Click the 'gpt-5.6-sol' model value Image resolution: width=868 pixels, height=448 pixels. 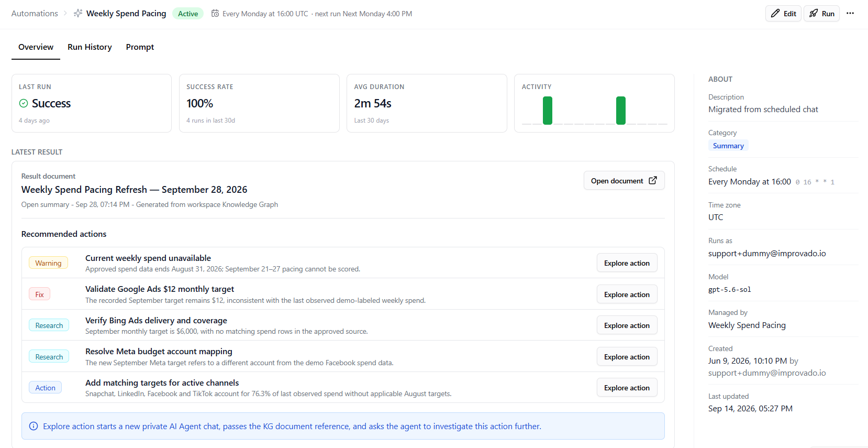click(x=730, y=289)
